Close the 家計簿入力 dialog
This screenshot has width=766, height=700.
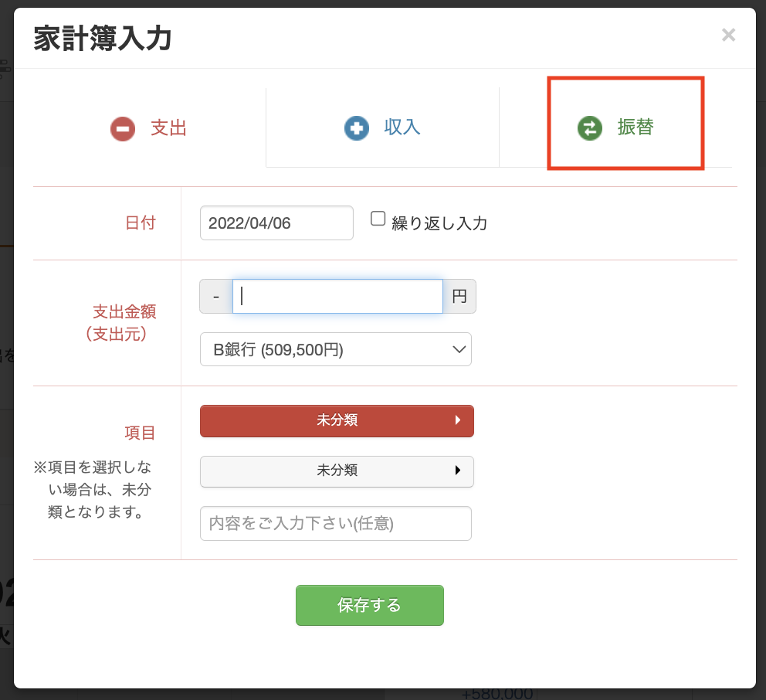pyautogui.click(x=728, y=35)
